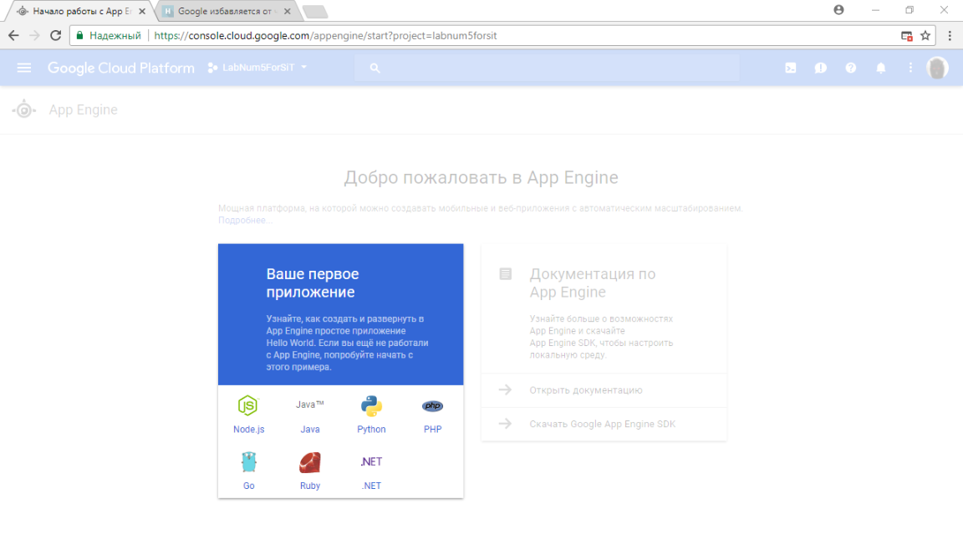
Task: Open the send feedback icon
Action: click(x=821, y=69)
